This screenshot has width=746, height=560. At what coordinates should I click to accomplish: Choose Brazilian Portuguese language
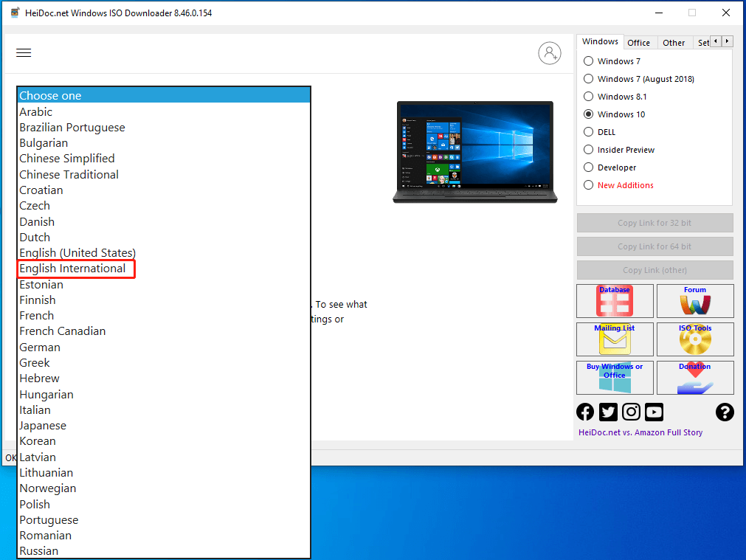(164, 128)
